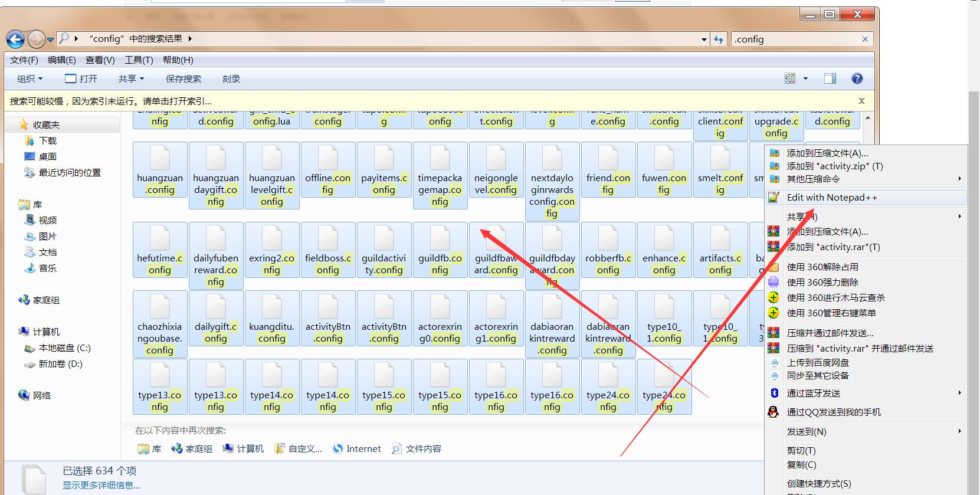Dismiss the index warning bar

click(x=861, y=101)
